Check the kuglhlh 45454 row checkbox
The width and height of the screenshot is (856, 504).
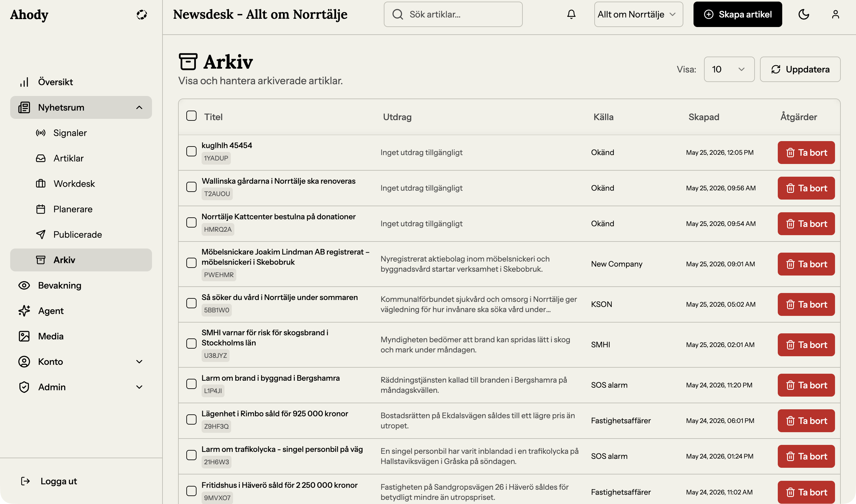point(191,152)
